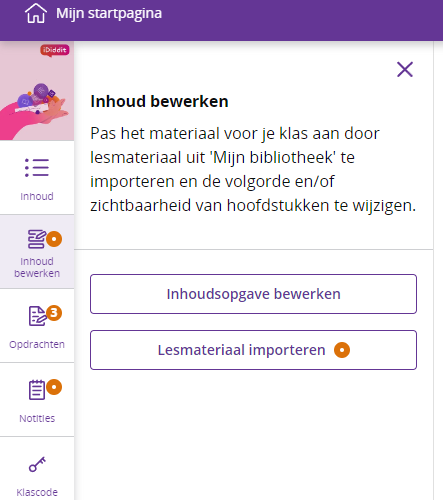Click the home icon in purple header
Viewport: 443px width, 500px height.
coord(36,13)
